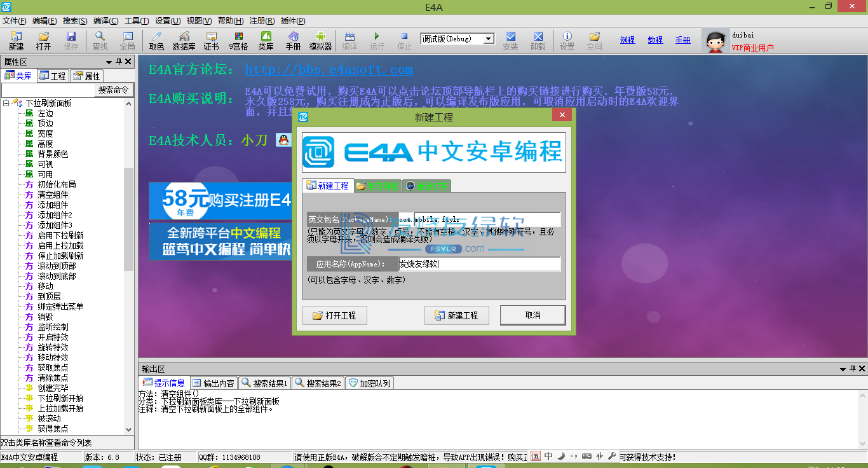Open the 数据库 database tool
Screen dimensions: 868x468
point(184,41)
